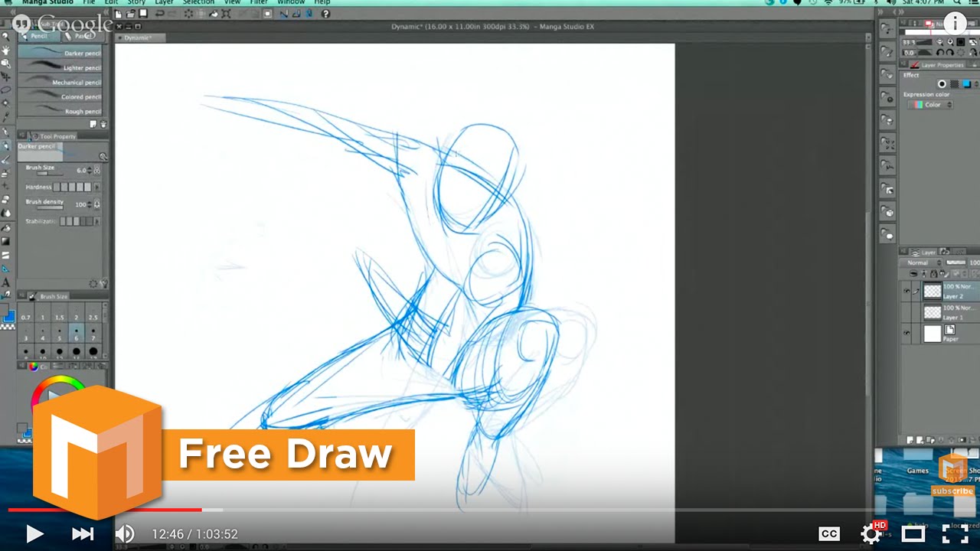Click the help question mark toolbar icon
Viewport: 980px width, 551px height.
325,14
